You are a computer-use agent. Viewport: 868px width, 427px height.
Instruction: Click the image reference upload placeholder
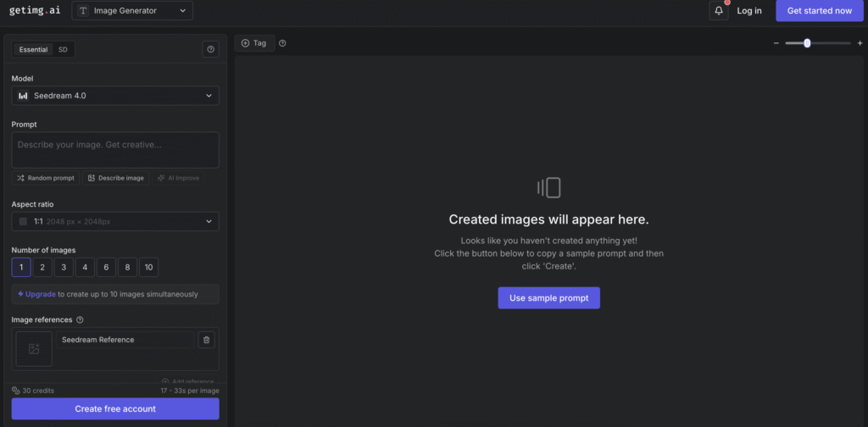[x=34, y=348]
